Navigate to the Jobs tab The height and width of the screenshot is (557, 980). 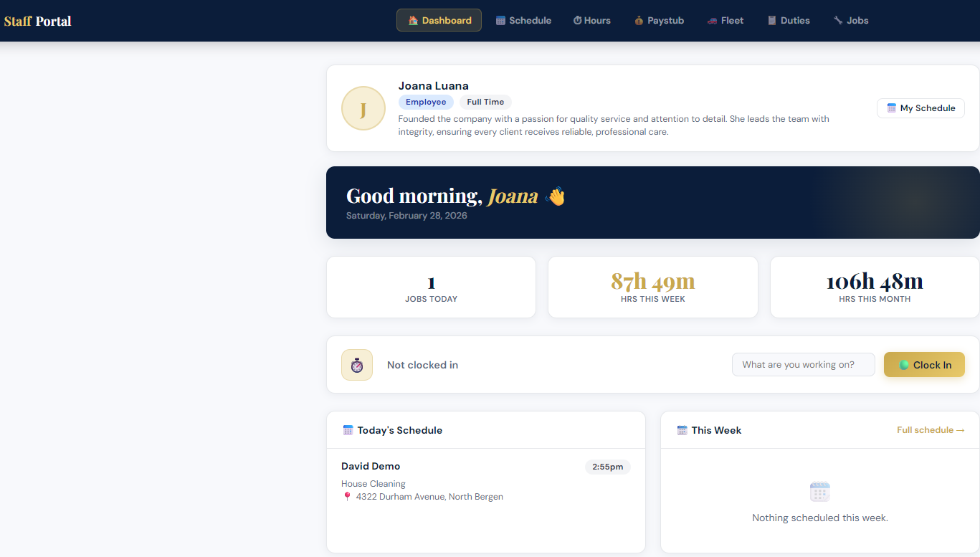click(x=850, y=21)
